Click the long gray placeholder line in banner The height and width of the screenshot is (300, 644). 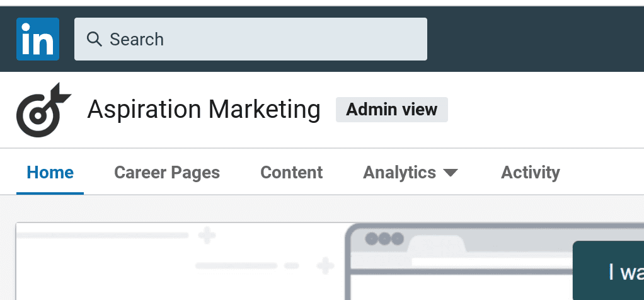coord(102,236)
